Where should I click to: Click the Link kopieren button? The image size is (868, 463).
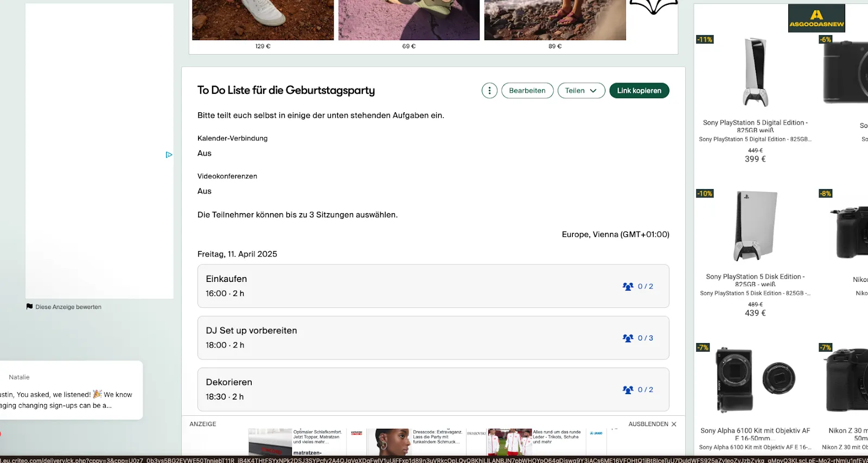[639, 91]
